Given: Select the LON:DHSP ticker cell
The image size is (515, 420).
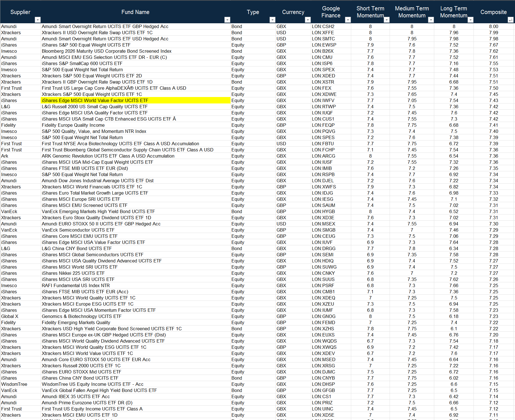Looking at the screenshot, I should [331, 384].
